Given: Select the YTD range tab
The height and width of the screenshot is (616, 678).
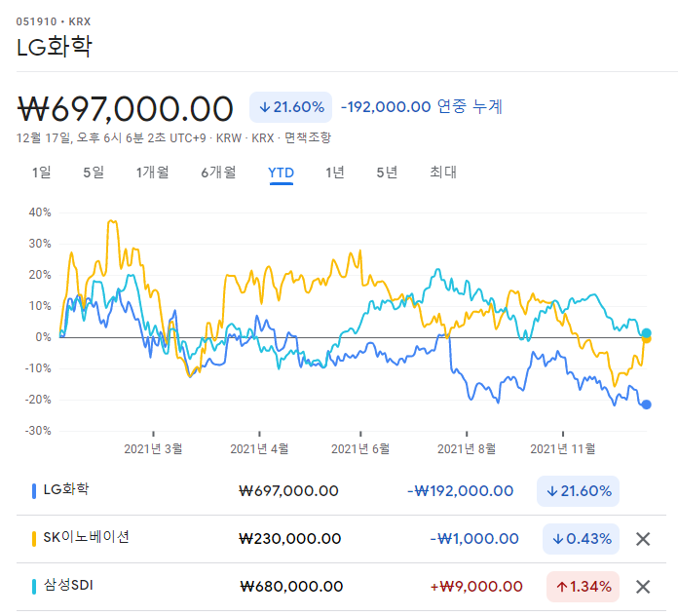Looking at the screenshot, I should coord(282,173).
